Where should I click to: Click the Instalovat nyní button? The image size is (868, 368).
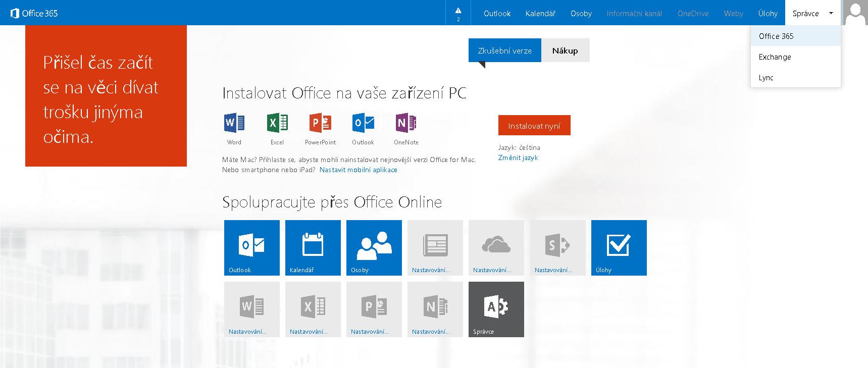pyautogui.click(x=534, y=126)
